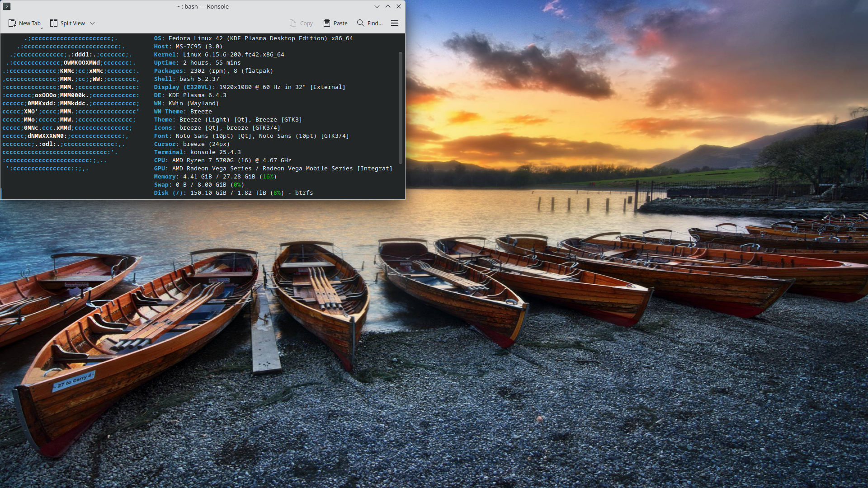
Task: Click the Packages count line
Action: (x=213, y=71)
